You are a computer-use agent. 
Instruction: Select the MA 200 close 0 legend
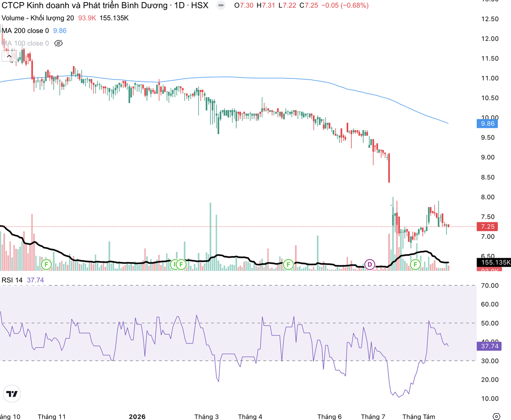click(25, 31)
